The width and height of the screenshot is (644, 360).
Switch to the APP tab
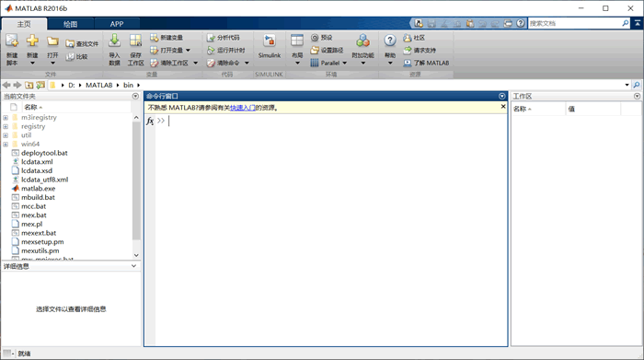pos(117,24)
